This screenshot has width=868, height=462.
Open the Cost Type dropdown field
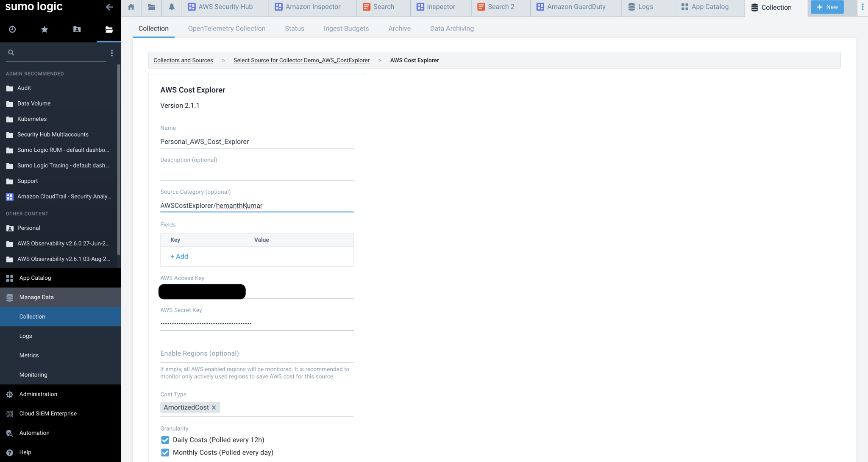coord(257,408)
